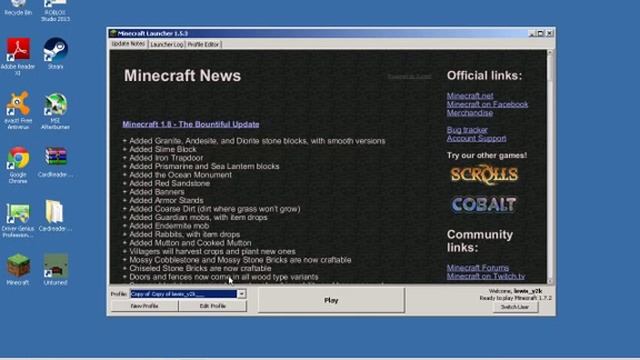Viewport: 640px width, 360px height.
Task: Select Google Chrome desktop icon
Action: [x=18, y=165]
